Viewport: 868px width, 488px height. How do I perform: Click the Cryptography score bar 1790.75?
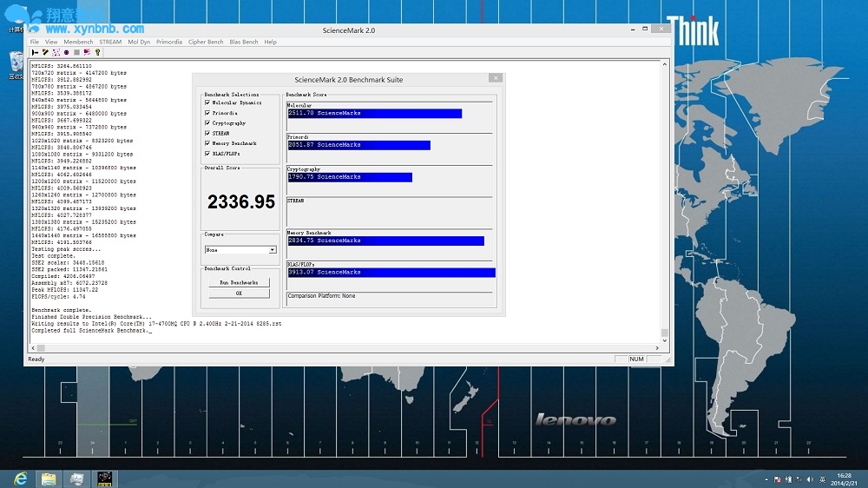coord(349,177)
